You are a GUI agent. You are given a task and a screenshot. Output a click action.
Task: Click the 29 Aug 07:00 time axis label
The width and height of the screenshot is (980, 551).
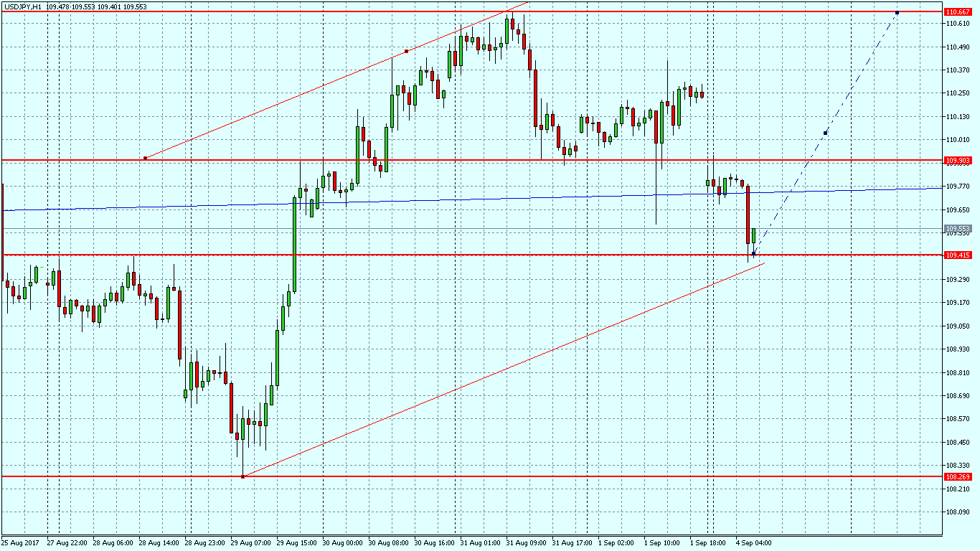coord(250,543)
